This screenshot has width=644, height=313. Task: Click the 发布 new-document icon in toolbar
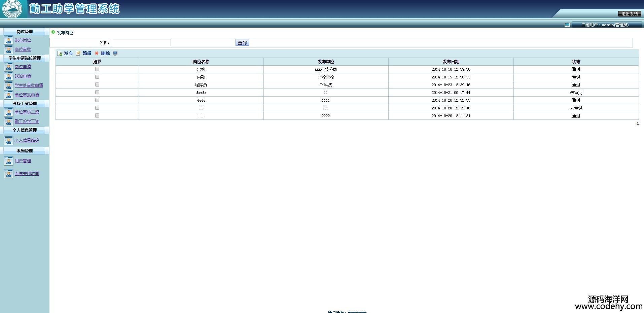(60, 53)
